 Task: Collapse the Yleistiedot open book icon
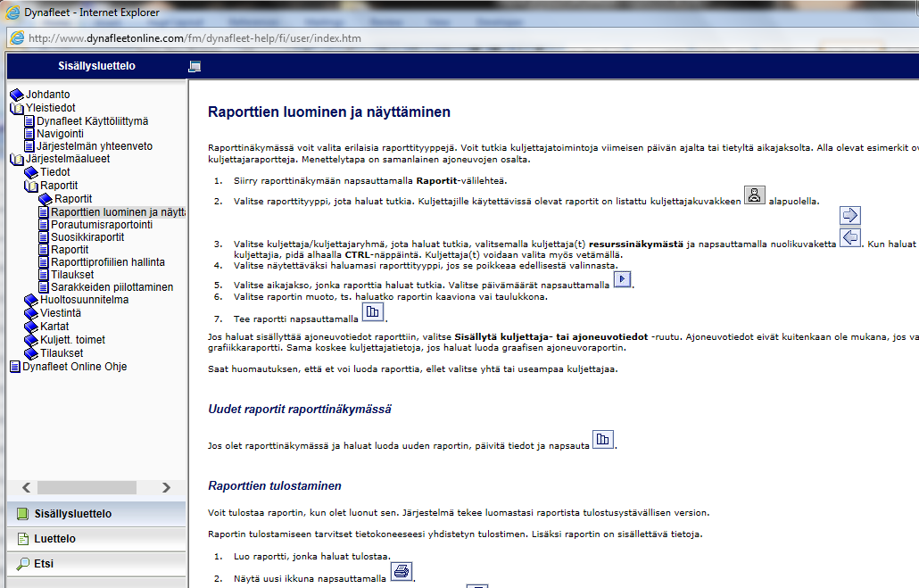click(17, 108)
